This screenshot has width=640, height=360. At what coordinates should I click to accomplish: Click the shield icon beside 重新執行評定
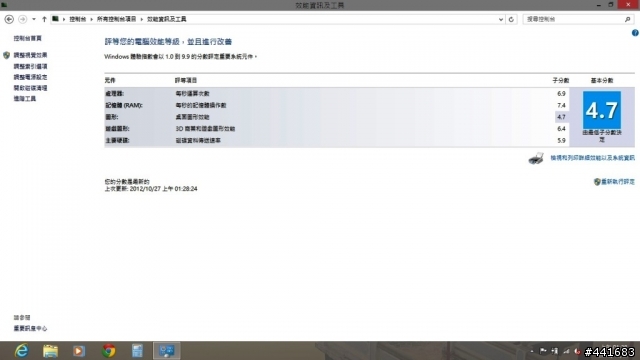pyautogui.click(x=597, y=182)
